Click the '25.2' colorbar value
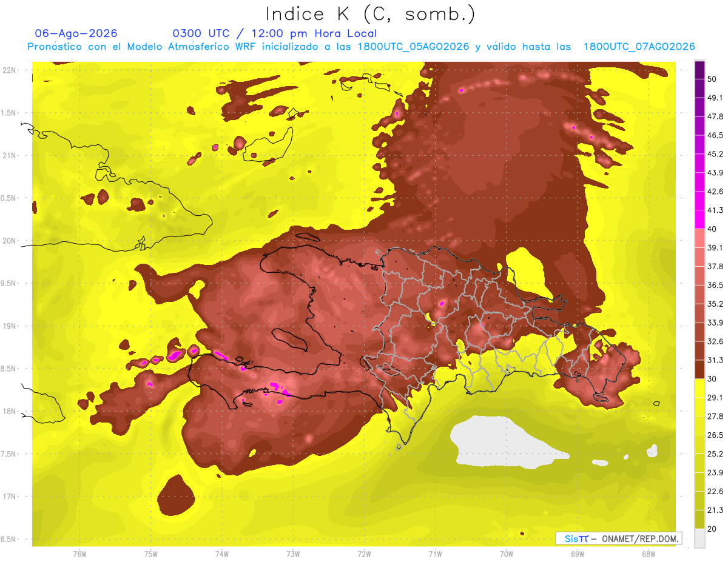 [x=715, y=454]
